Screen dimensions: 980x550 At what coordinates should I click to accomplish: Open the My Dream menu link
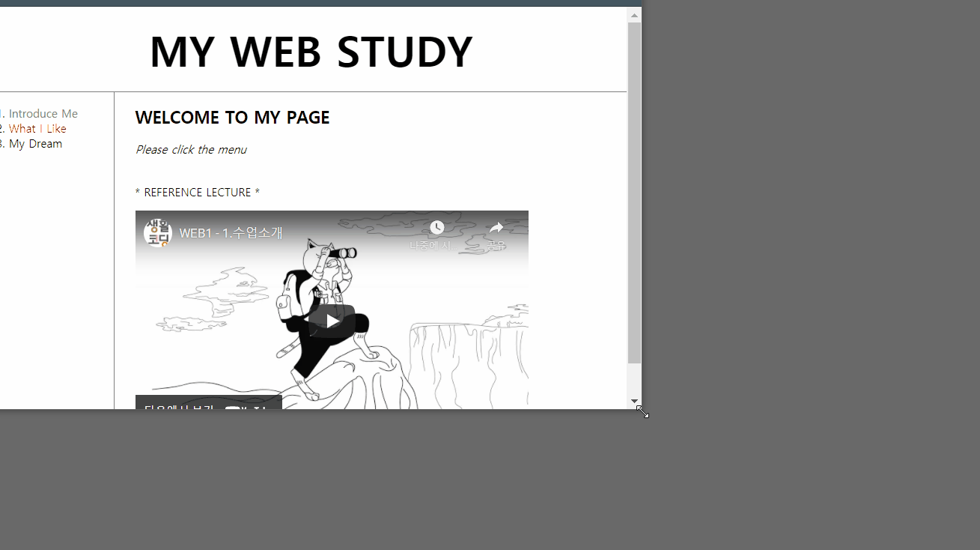(35, 144)
